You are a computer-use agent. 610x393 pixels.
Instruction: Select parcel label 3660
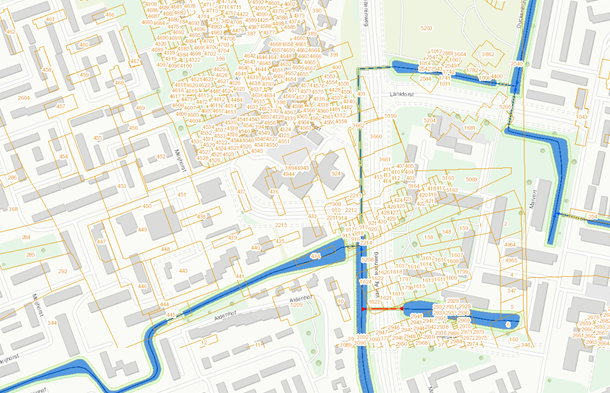(376, 137)
